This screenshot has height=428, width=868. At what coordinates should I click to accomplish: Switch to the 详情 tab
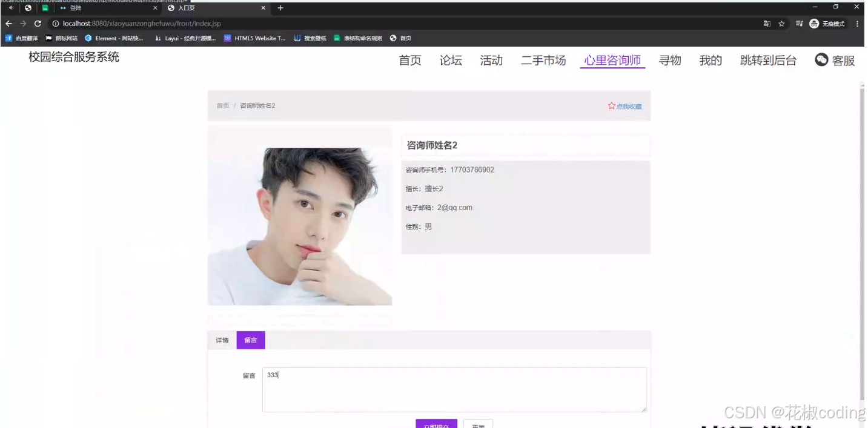coord(222,340)
